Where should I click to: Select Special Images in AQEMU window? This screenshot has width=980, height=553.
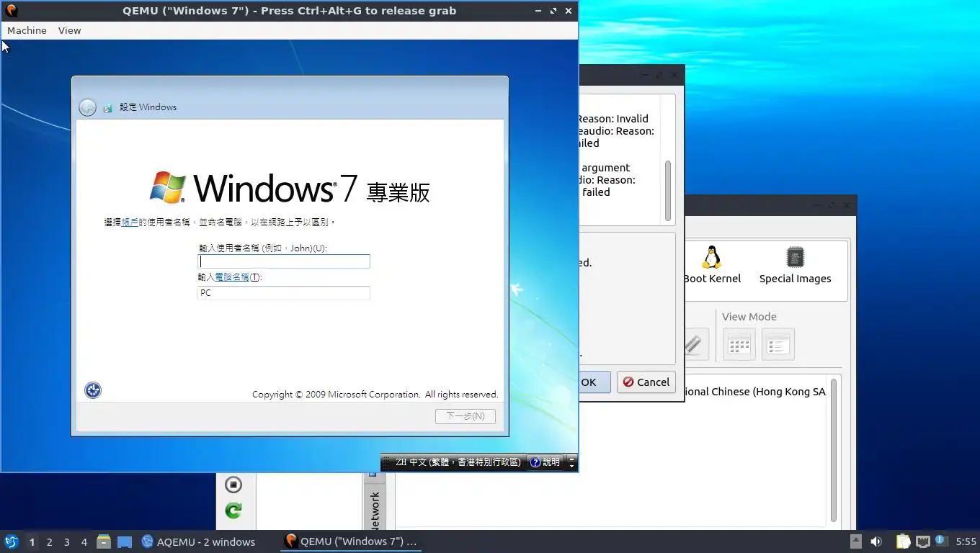[795, 266]
